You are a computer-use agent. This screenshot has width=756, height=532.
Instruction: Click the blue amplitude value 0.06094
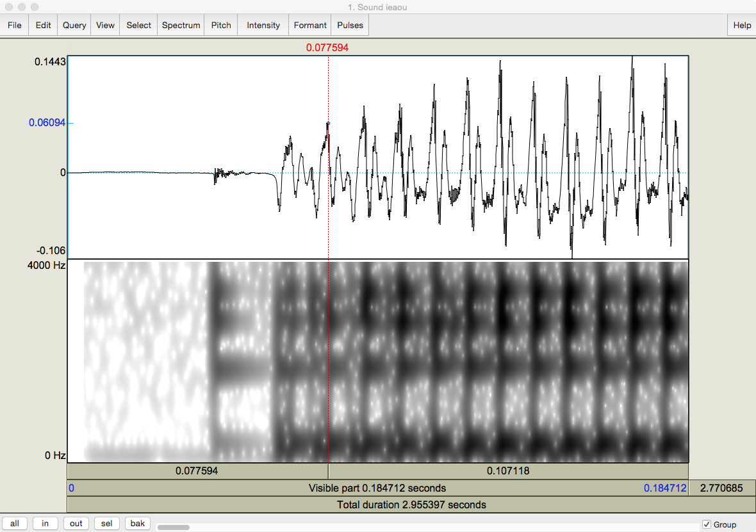(47, 123)
